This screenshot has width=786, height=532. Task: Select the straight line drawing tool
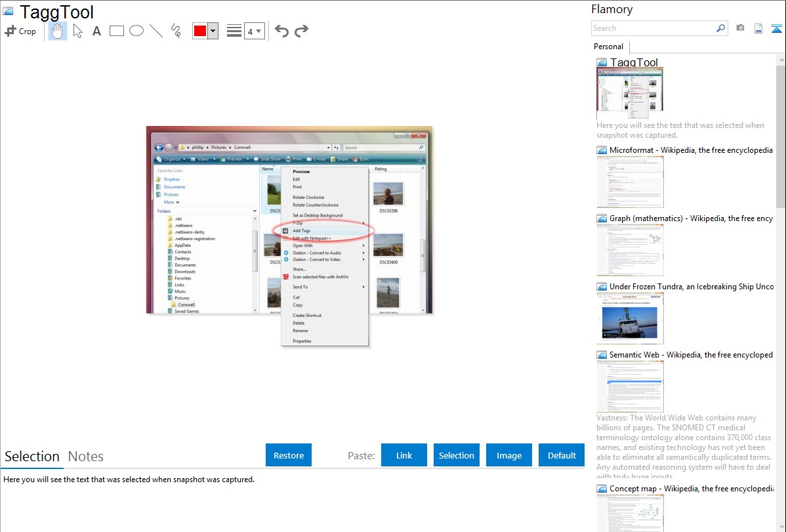pyautogui.click(x=156, y=31)
